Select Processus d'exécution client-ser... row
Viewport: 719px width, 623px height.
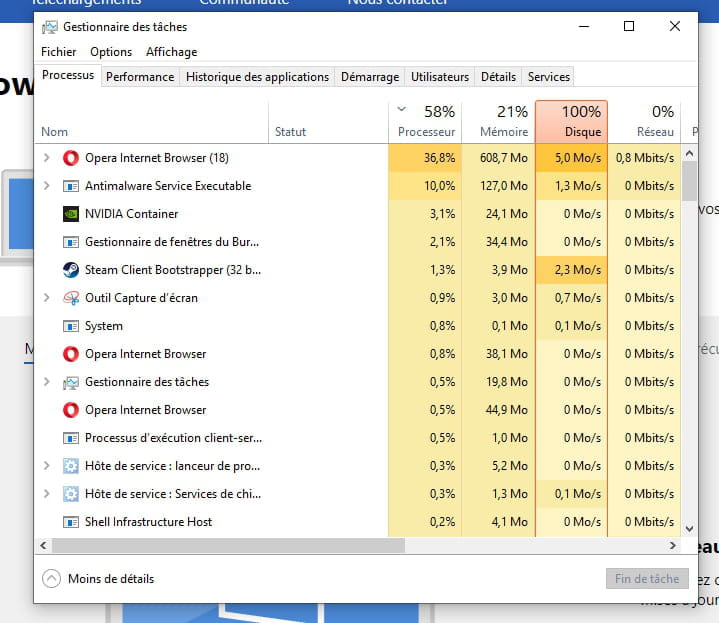pyautogui.click(x=358, y=438)
